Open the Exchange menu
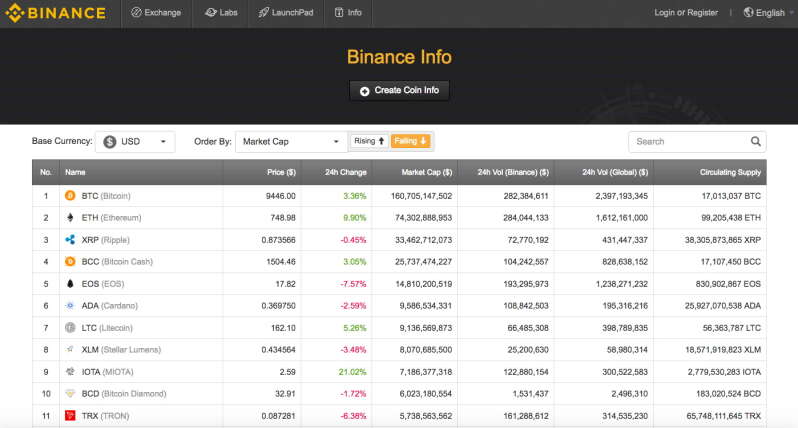 [x=156, y=13]
